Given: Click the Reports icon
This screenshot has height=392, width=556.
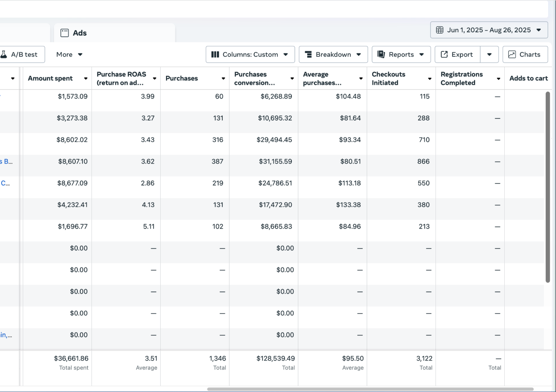Looking at the screenshot, I should click(x=381, y=54).
